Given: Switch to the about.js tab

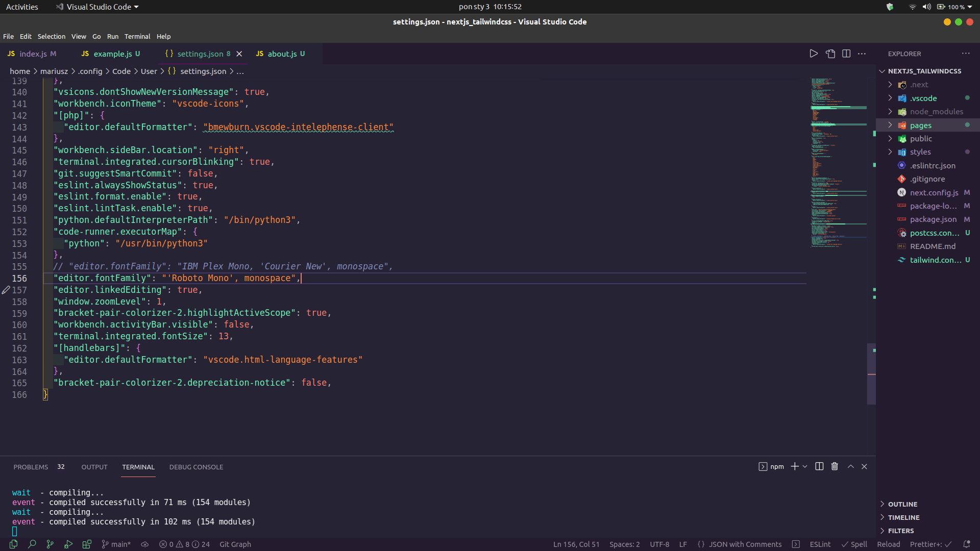Looking at the screenshot, I should click(282, 54).
